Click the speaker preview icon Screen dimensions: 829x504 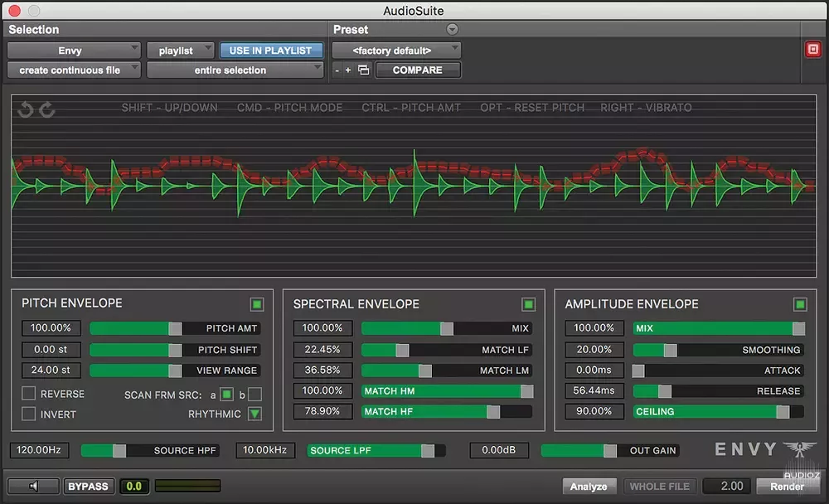(33, 486)
